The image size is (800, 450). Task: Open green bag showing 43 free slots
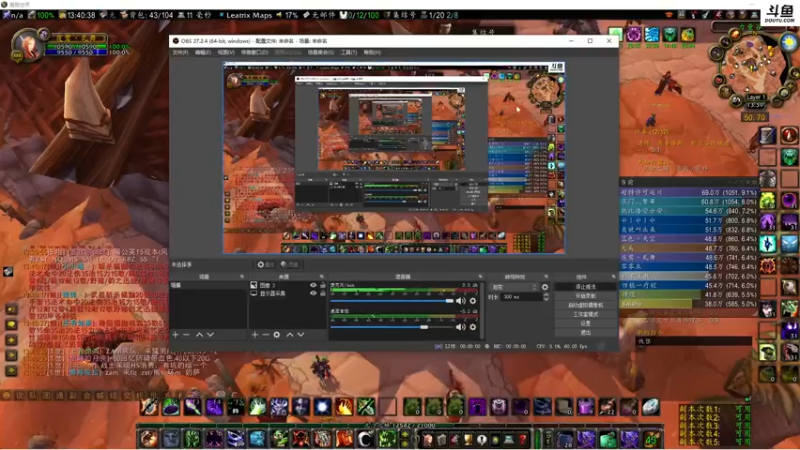651,439
